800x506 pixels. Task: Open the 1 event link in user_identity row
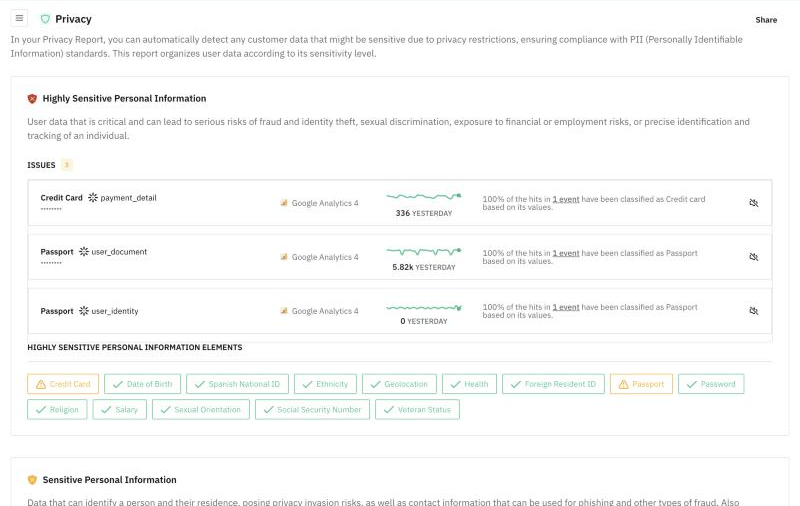point(566,308)
